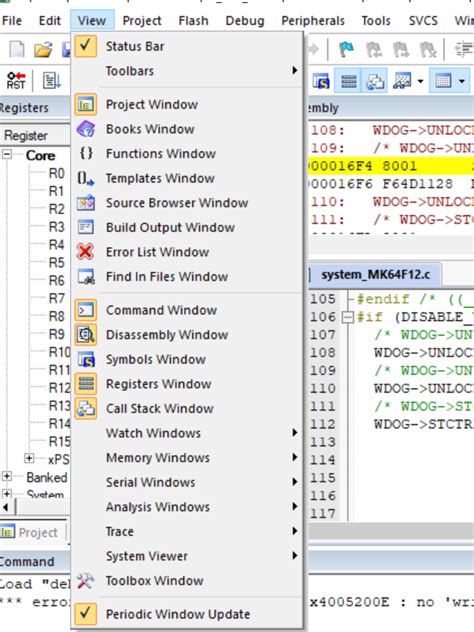Click the open folder toolbar icon
Image resolution: width=474 pixels, height=632 pixels.
click(43, 50)
